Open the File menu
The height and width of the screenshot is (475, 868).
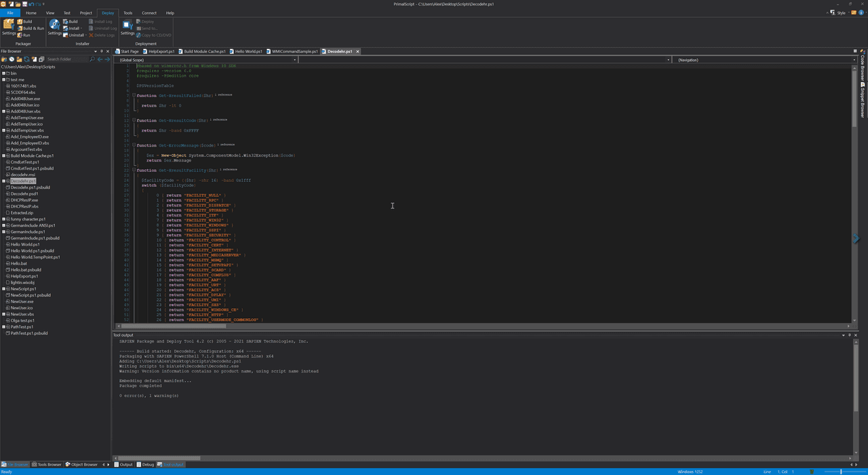point(10,13)
